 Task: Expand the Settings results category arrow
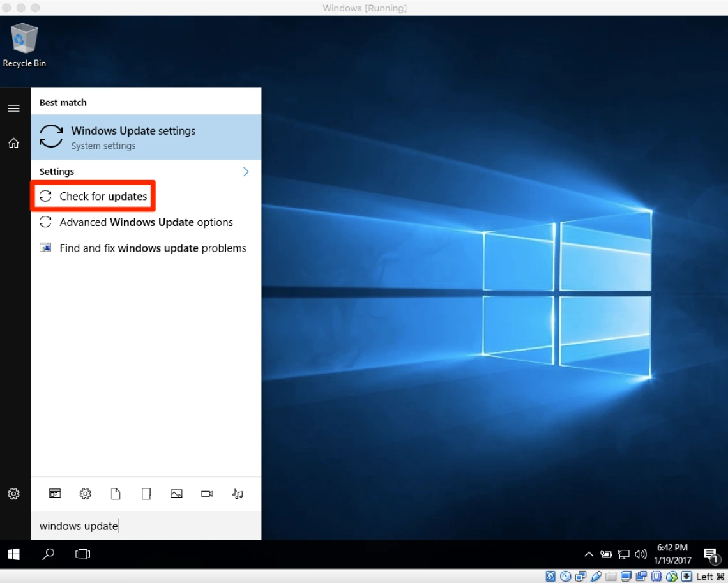[x=246, y=172]
